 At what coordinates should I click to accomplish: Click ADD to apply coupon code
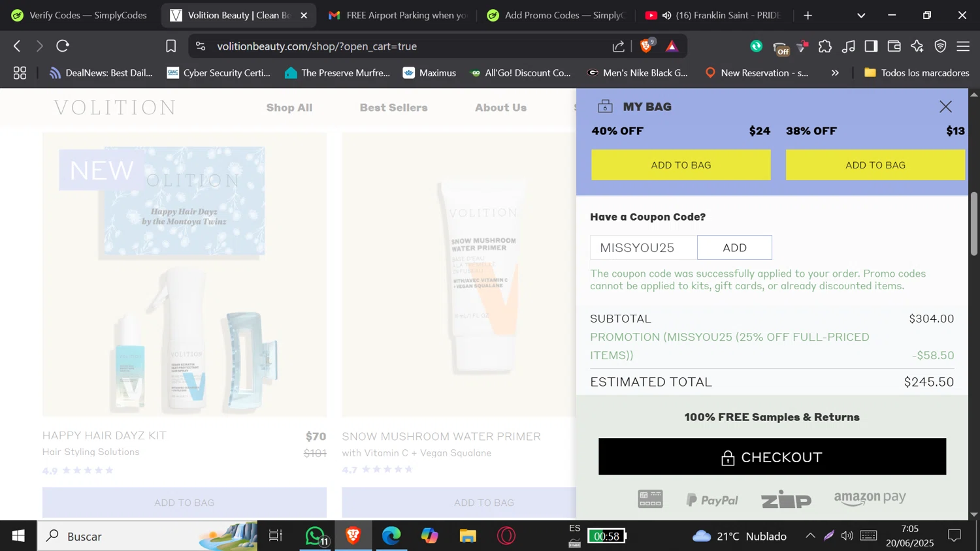[x=734, y=247]
